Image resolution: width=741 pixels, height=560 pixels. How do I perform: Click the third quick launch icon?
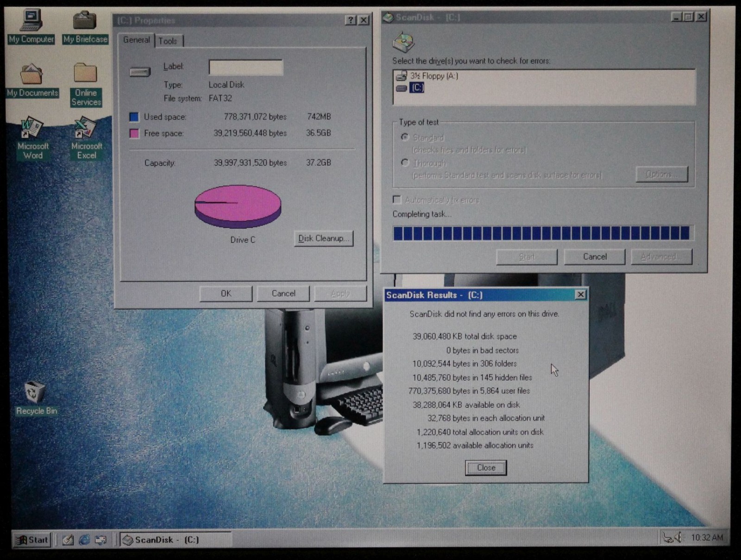[x=100, y=540]
